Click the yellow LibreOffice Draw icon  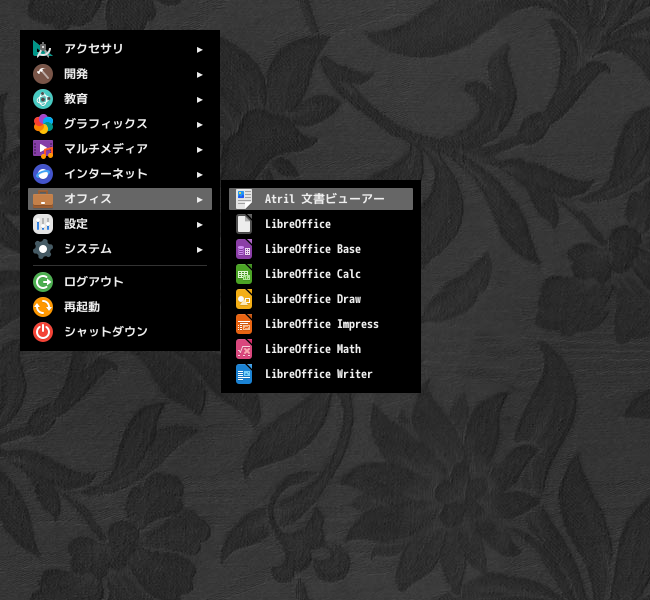pos(244,299)
